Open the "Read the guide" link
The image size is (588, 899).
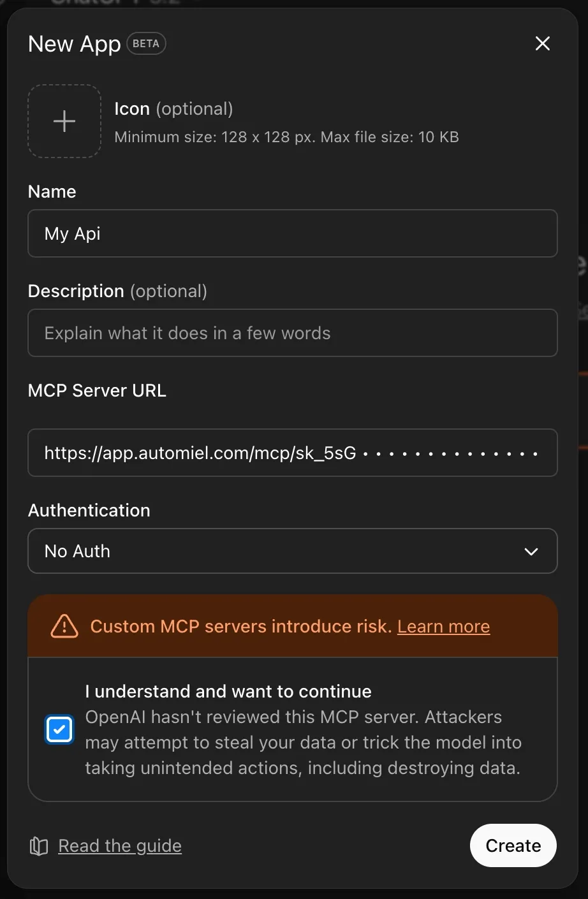point(120,845)
